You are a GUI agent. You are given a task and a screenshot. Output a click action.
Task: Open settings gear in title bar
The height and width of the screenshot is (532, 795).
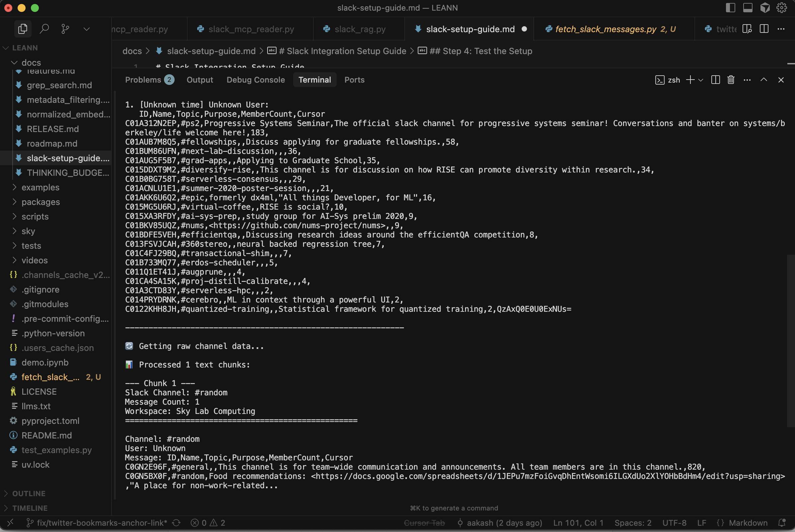click(781, 8)
